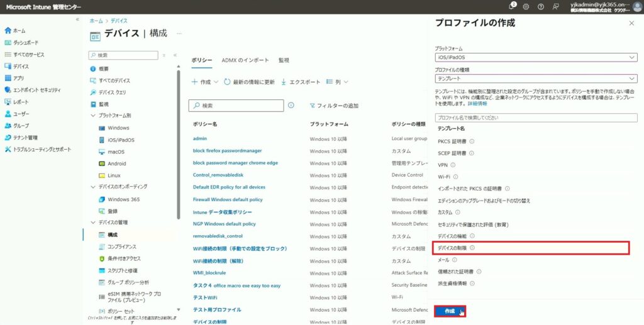Select デバイス クエリ in device menu
This screenshot has height=325, width=644.
click(113, 92)
